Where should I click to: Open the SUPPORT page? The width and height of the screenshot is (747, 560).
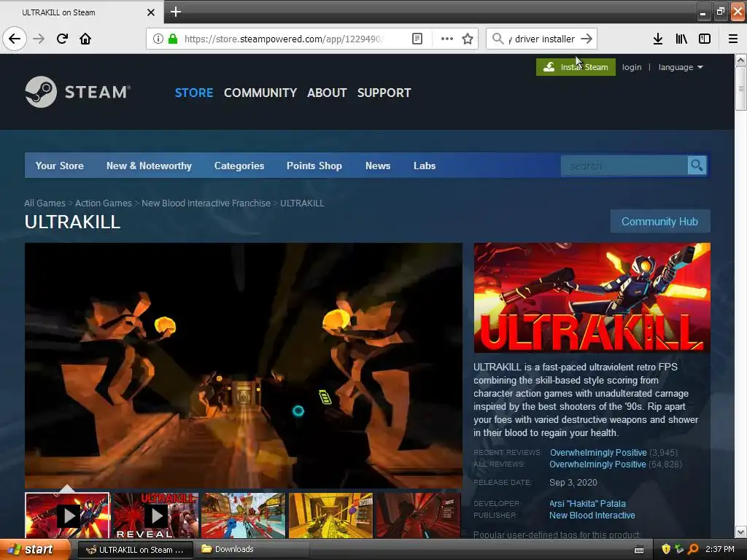click(384, 93)
